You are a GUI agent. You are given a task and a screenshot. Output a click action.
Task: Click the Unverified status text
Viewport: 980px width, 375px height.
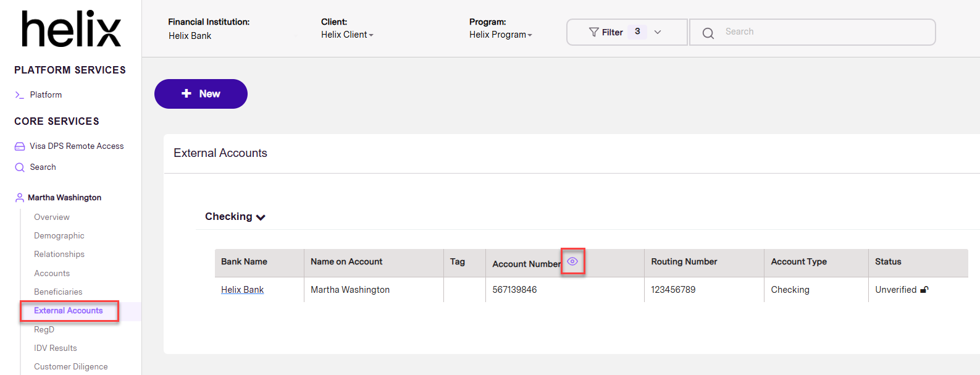click(896, 290)
